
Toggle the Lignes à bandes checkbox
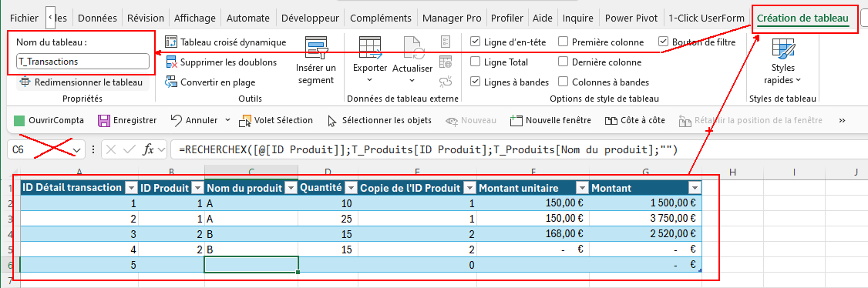tap(475, 82)
